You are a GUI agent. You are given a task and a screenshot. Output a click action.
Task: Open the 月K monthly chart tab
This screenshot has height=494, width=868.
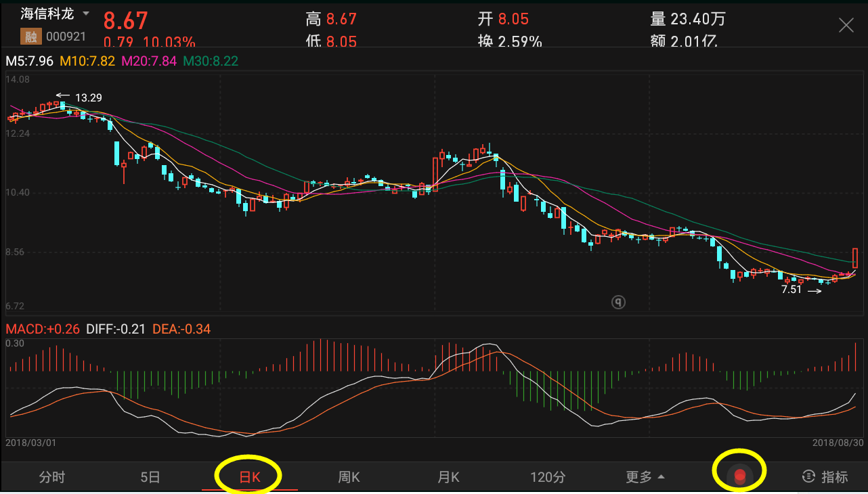click(448, 477)
